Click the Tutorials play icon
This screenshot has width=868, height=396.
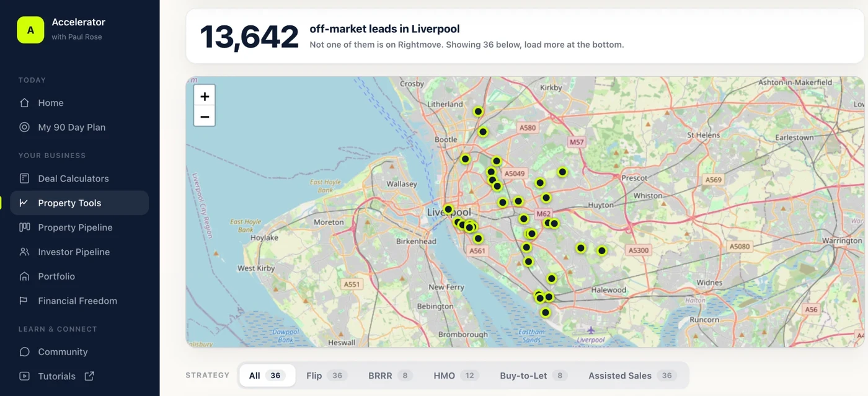(x=24, y=376)
